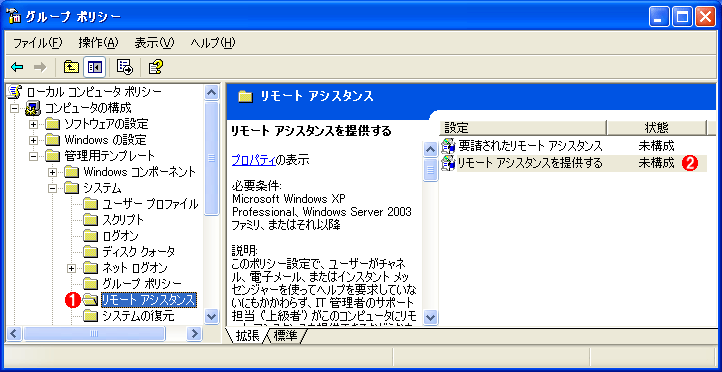Select the 要請されたリモート アシスタンス policy row
722x372 pixels.
pyautogui.click(x=573, y=146)
